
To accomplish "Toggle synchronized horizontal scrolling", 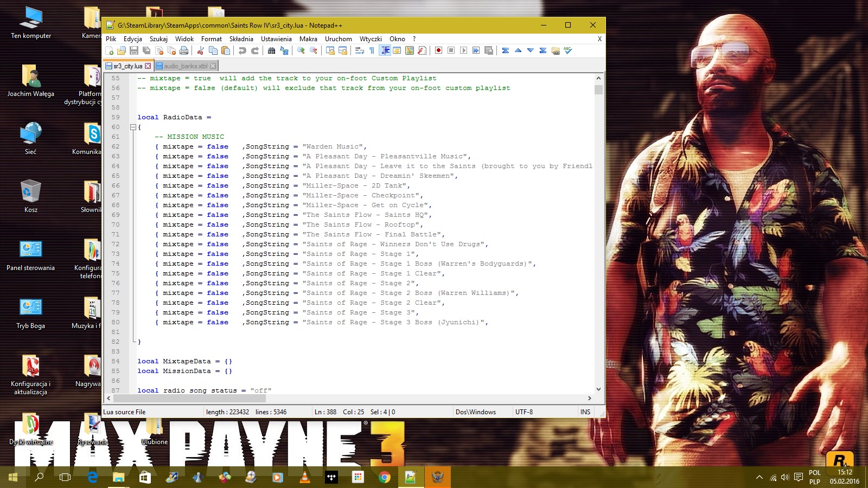I will (x=343, y=50).
